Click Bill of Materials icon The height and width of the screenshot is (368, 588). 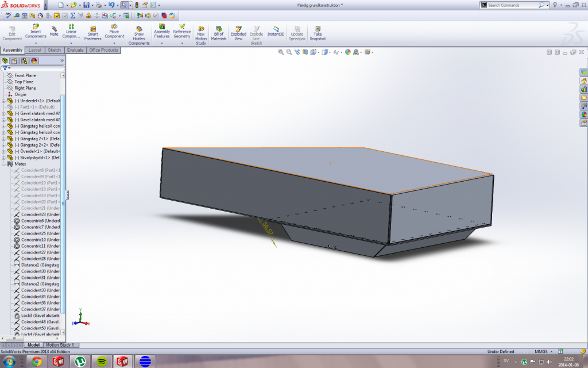pyautogui.click(x=218, y=32)
